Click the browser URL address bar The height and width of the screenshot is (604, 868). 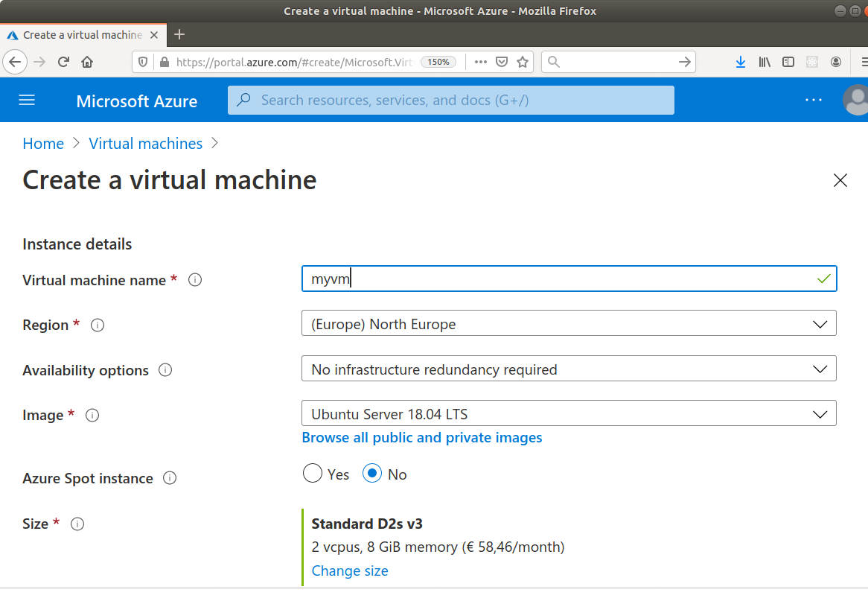point(295,62)
